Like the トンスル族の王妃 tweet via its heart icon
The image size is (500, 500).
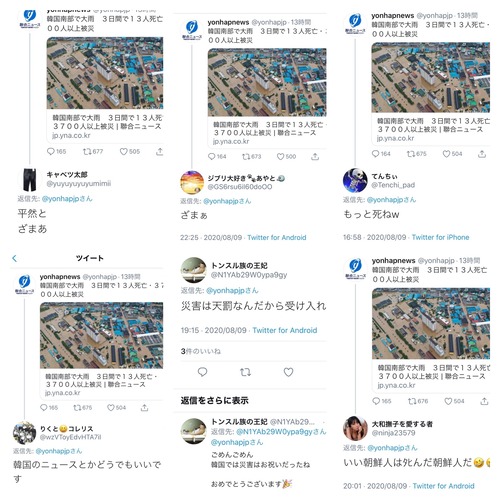(x=288, y=372)
